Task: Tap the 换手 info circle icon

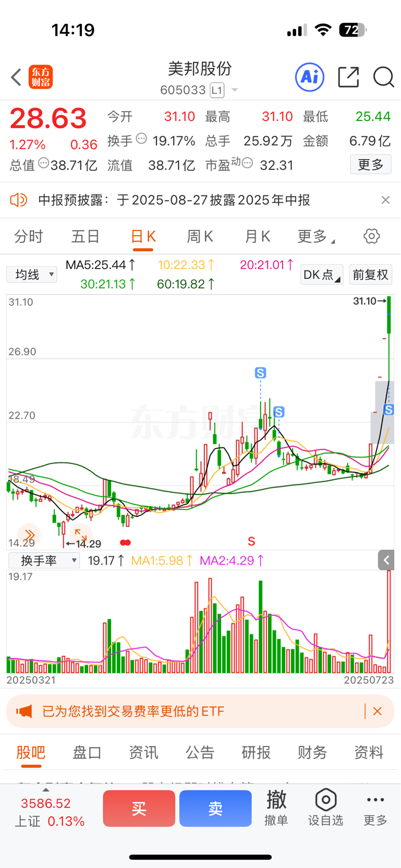Action: click(x=141, y=139)
